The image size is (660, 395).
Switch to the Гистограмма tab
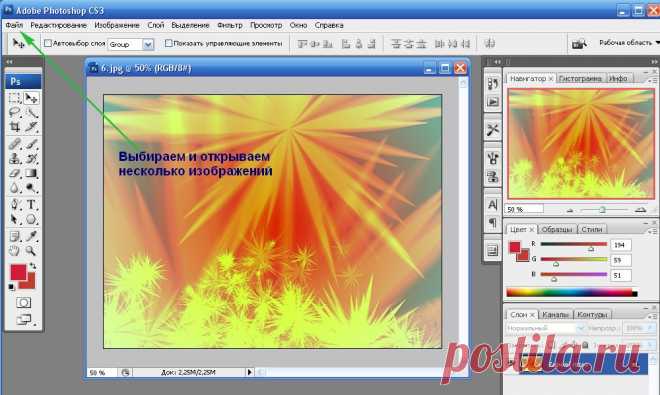(x=580, y=78)
